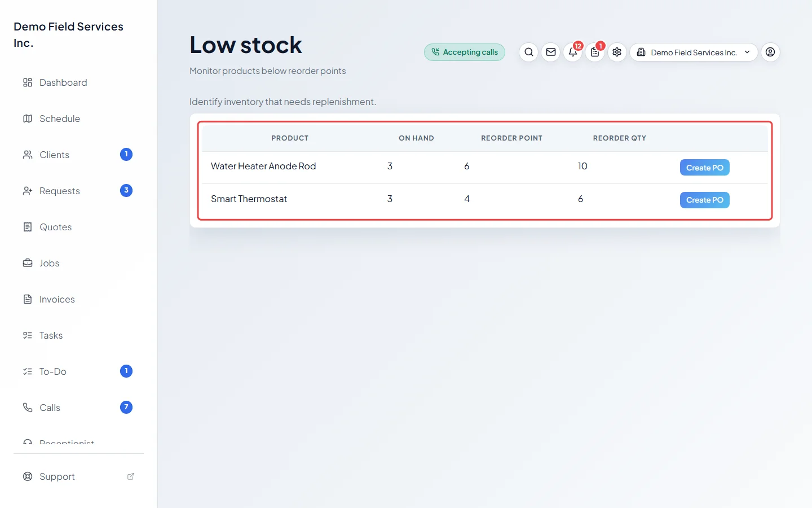Open Invoices from sidebar
This screenshot has height=508, width=812.
tap(79, 299)
